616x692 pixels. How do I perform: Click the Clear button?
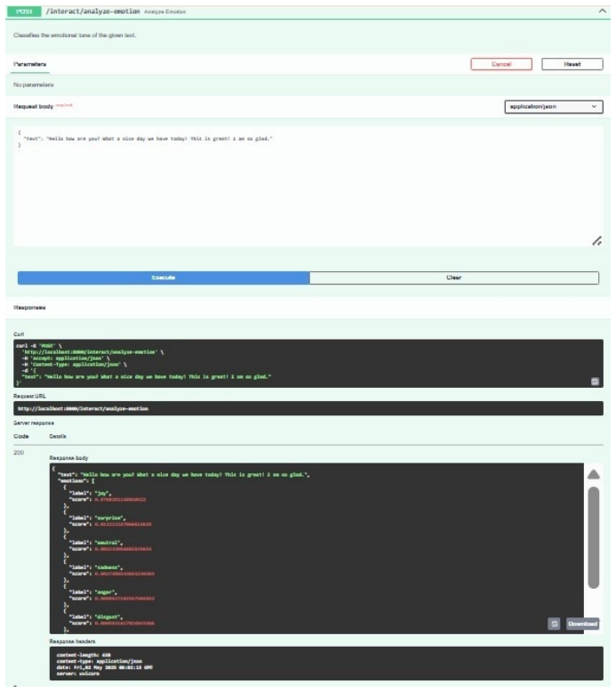tap(453, 278)
